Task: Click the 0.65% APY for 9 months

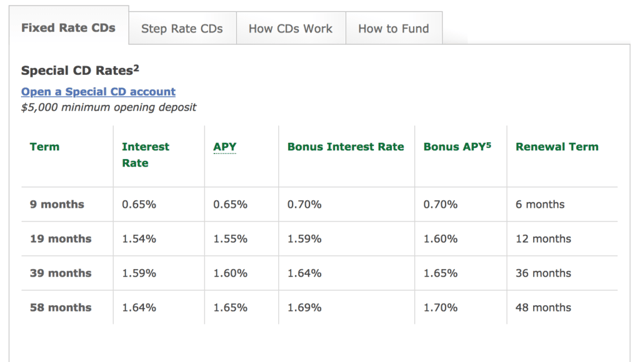Action: coord(230,204)
